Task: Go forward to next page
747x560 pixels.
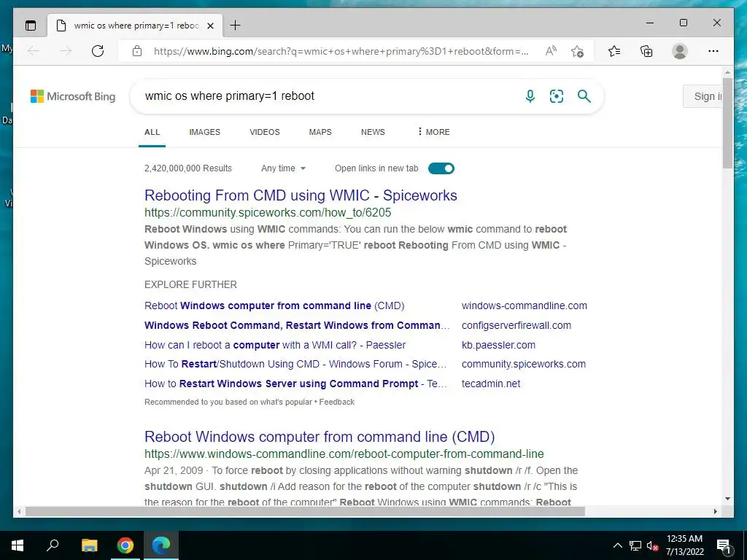Action: [x=66, y=51]
